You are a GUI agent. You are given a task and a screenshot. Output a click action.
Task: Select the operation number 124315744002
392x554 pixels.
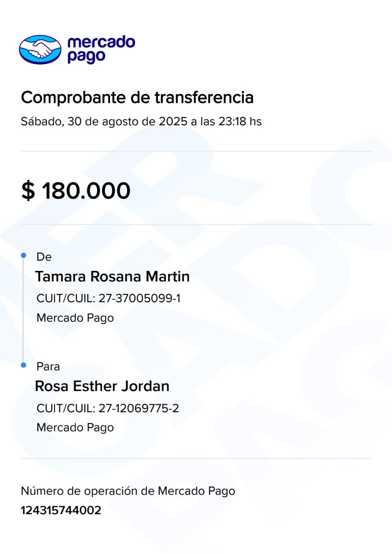click(61, 510)
